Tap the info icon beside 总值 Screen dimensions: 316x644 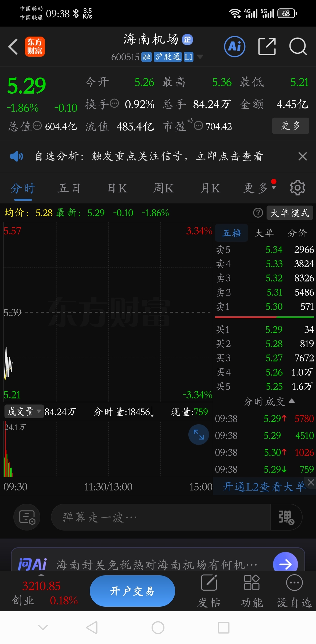point(37,126)
